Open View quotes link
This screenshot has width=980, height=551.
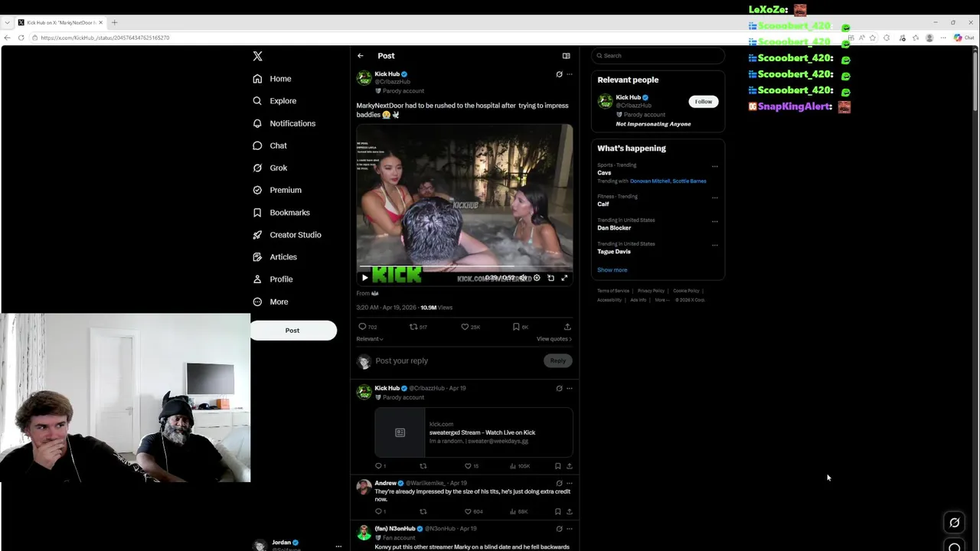pyautogui.click(x=554, y=339)
